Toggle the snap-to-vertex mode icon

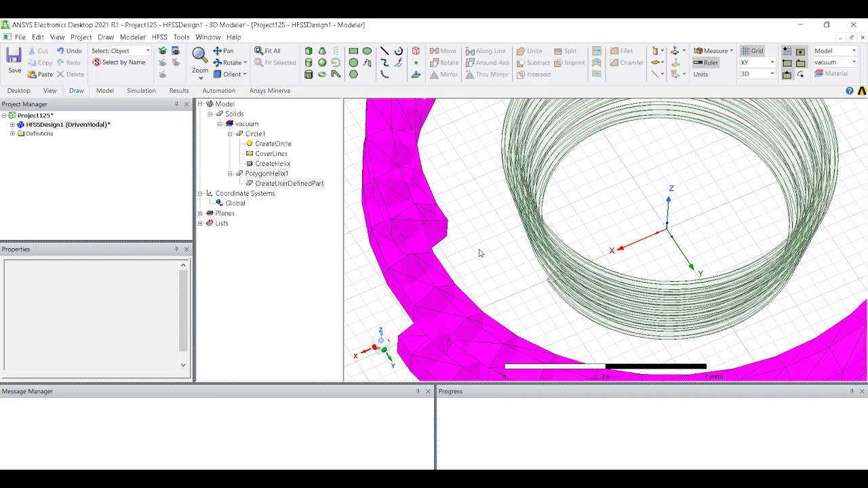tap(787, 62)
